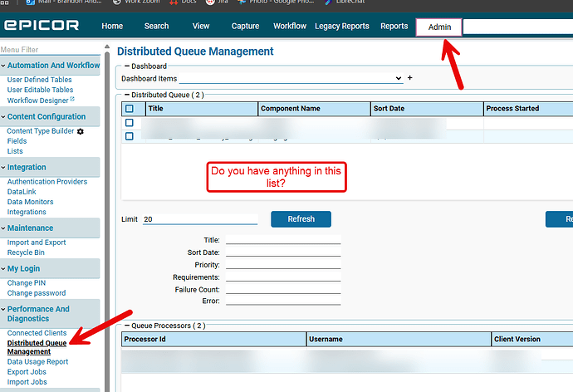Viewport: 573px width, 392px height.
Task: Open Distributed Queue Management link
Action: 37,347
